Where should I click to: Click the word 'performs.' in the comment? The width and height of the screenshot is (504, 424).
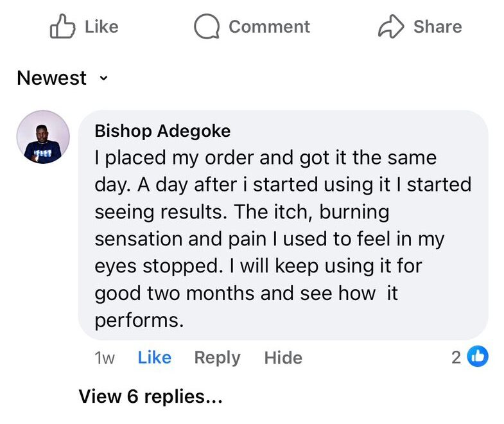click(x=139, y=321)
